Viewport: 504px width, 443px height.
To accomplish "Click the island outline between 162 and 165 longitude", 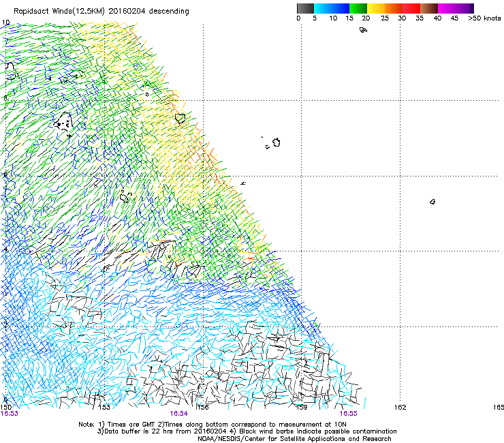I will point(432,202).
